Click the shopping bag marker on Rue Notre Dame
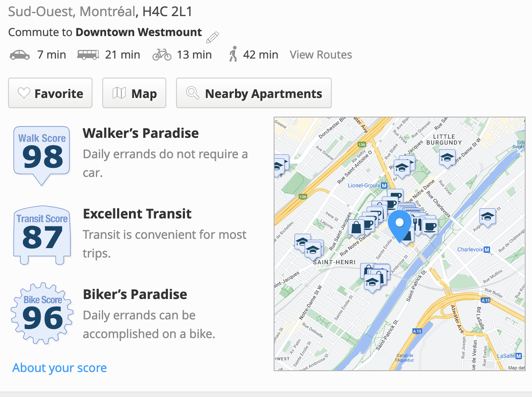 pos(356,227)
